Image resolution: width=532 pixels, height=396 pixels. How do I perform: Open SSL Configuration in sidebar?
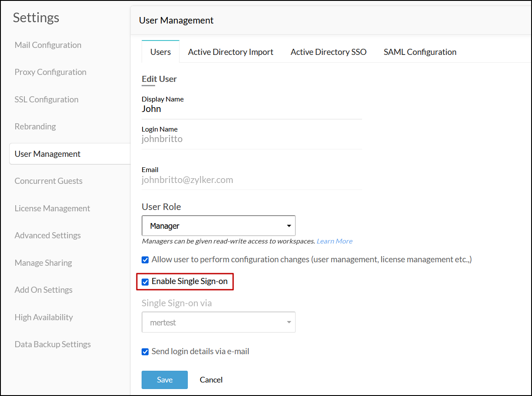click(47, 99)
